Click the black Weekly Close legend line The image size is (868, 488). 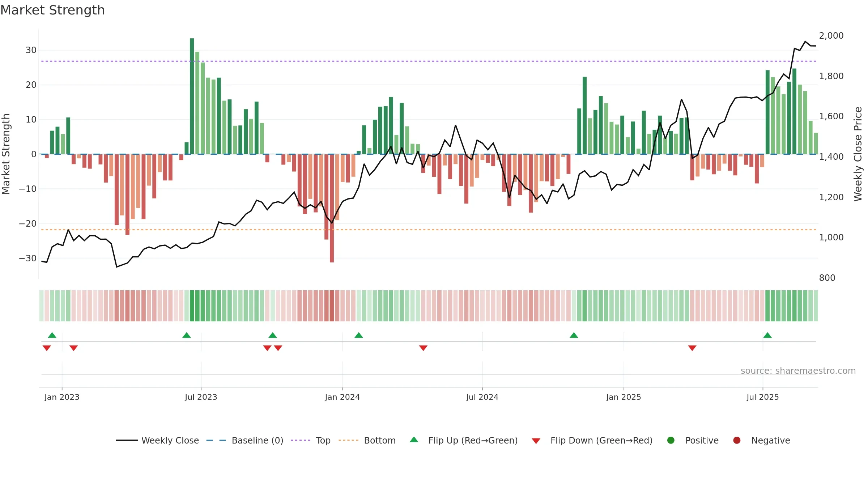pyautogui.click(x=127, y=440)
